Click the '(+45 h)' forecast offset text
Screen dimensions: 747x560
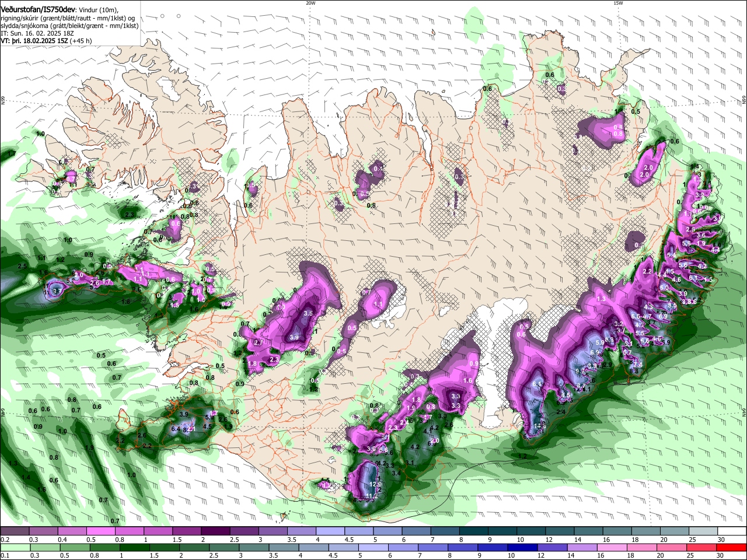point(81,41)
